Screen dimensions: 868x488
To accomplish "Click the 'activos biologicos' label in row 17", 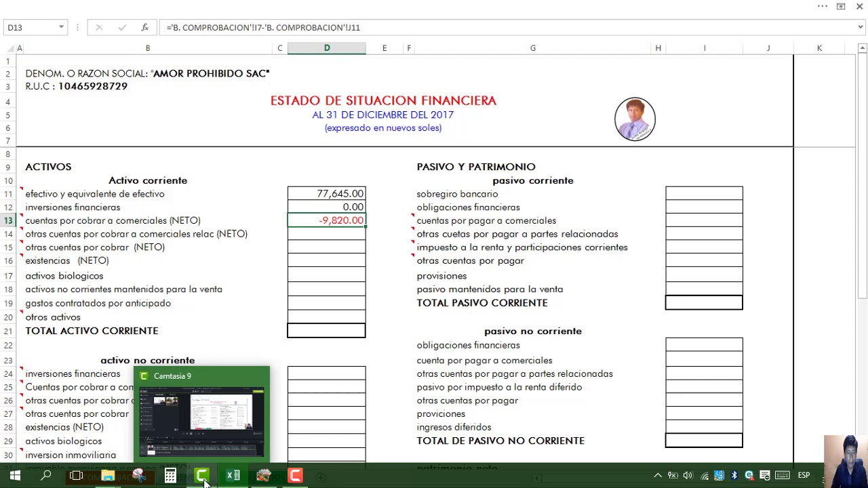I will coord(64,276).
